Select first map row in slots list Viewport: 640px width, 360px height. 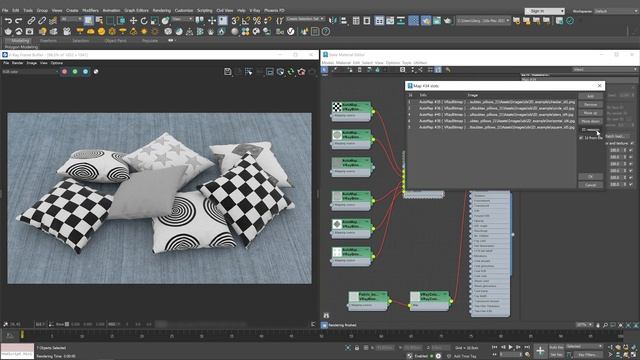click(491, 102)
